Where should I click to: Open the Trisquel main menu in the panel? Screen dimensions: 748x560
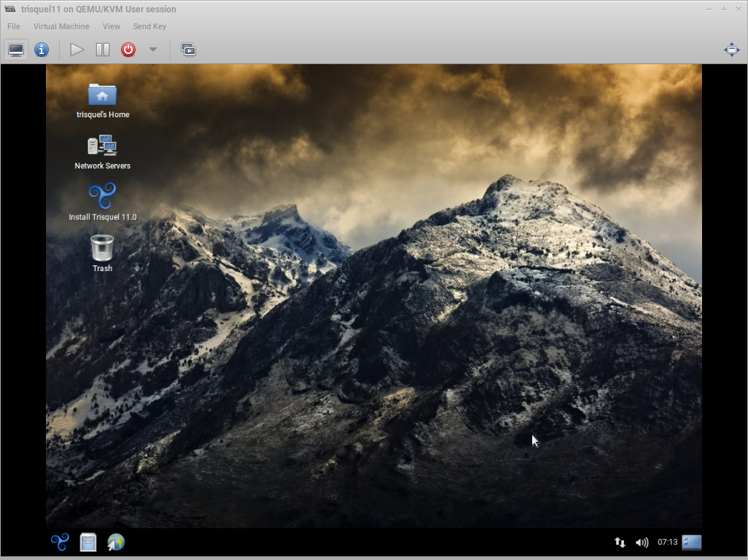coord(60,542)
